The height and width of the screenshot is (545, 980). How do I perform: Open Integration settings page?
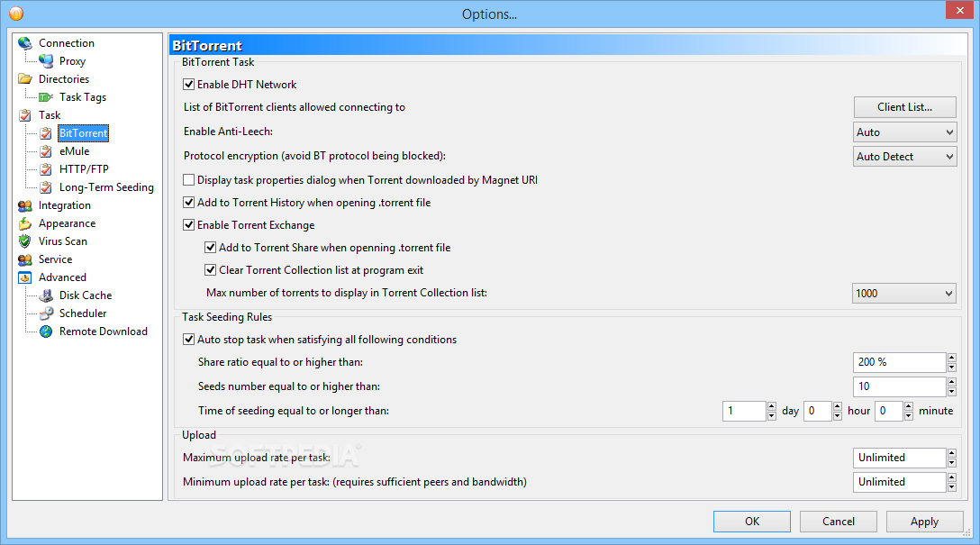[64, 205]
